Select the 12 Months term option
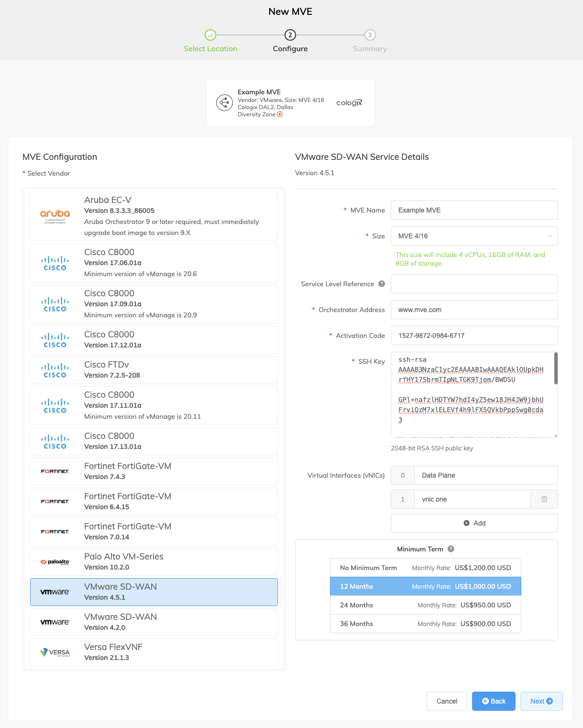 coord(426,586)
